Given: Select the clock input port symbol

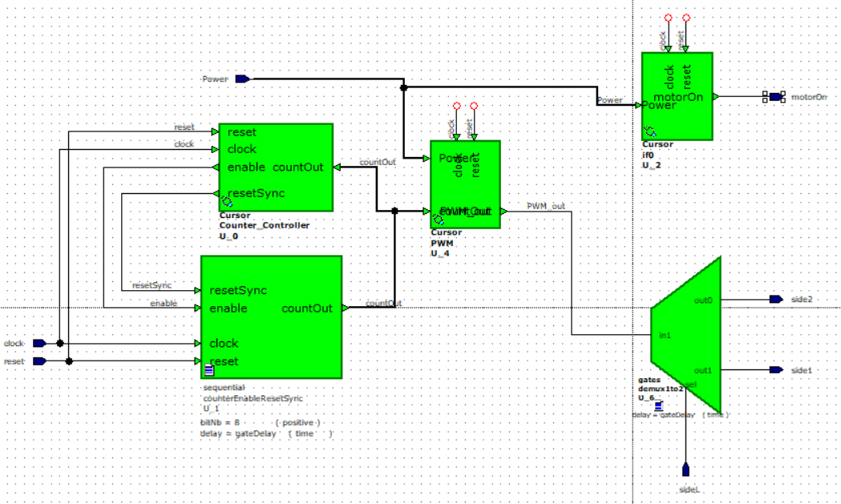Looking at the screenshot, I should 38,343.
